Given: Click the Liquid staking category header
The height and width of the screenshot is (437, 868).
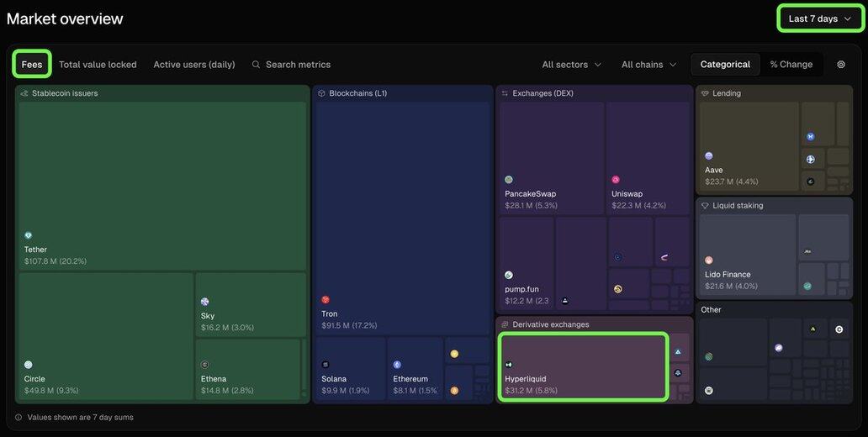Looking at the screenshot, I should coord(732,205).
